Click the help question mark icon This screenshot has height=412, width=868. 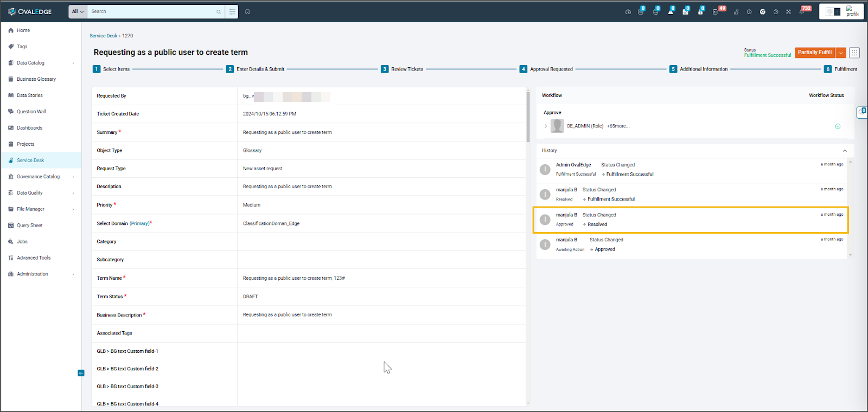(x=776, y=11)
